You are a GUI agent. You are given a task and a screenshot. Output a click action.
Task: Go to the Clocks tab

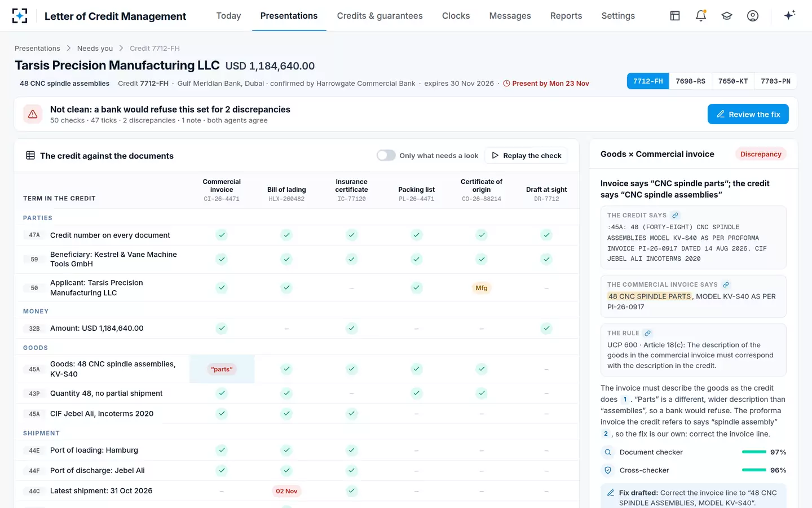[x=456, y=16]
